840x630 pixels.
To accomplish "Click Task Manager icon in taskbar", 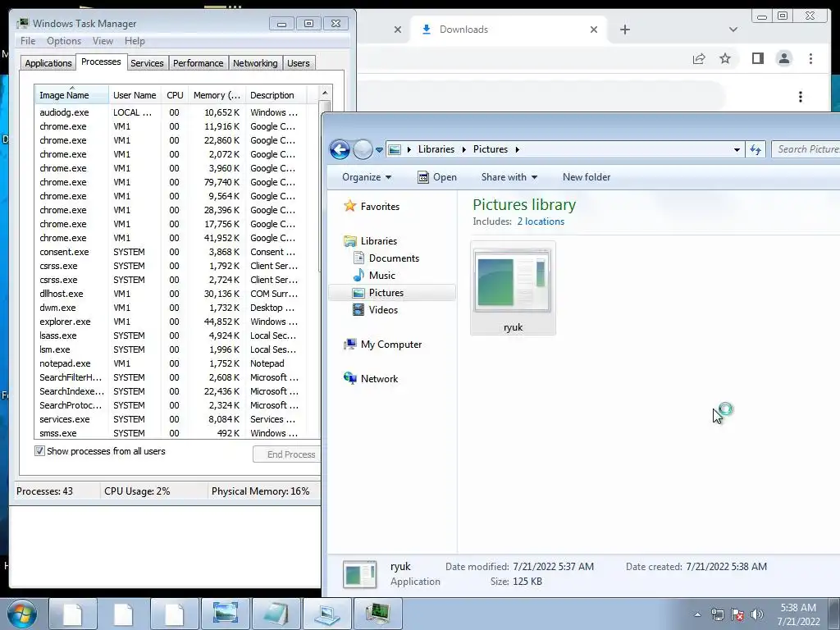I will pos(377,614).
